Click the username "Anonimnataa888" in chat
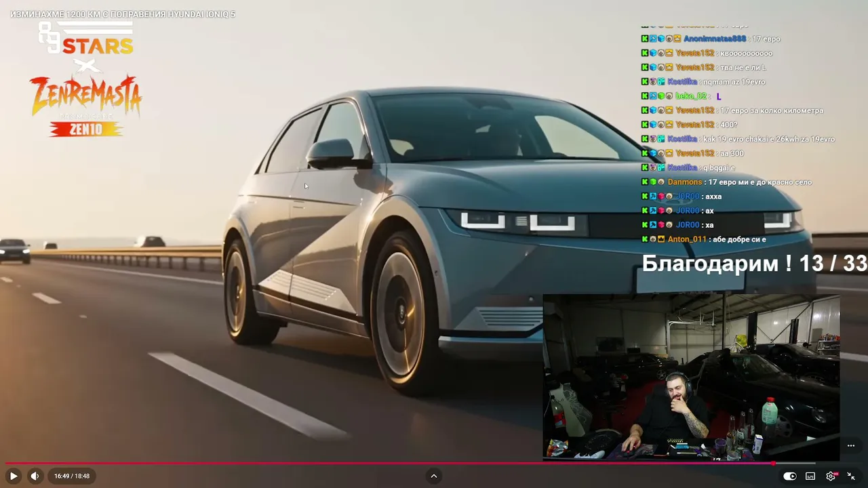This screenshot has width=868, height=488. click(x=715, y=39)
